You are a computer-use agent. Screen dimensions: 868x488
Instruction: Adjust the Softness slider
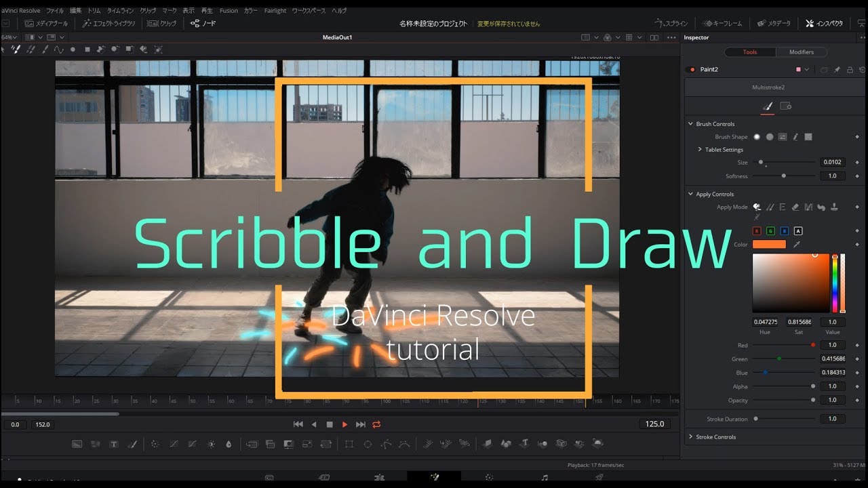tap(784, 176)
